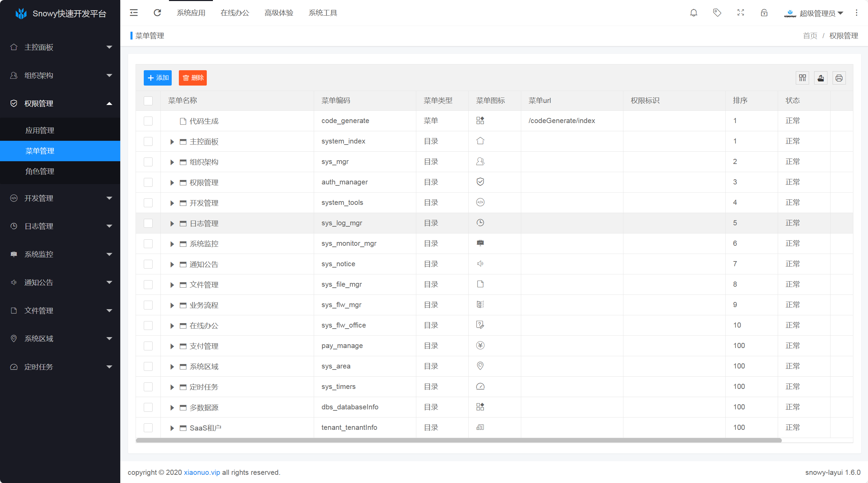Image resolution: width=868 pixels, height=483 pixels.
Task: Collapse the sidebar with the hamburger icon
Action: 134,13
